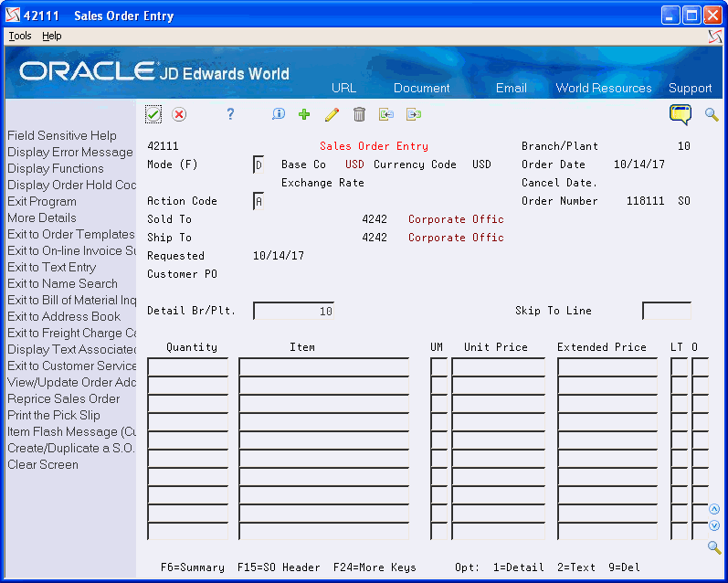Click the Order Number value 118111

coord(645,201)
